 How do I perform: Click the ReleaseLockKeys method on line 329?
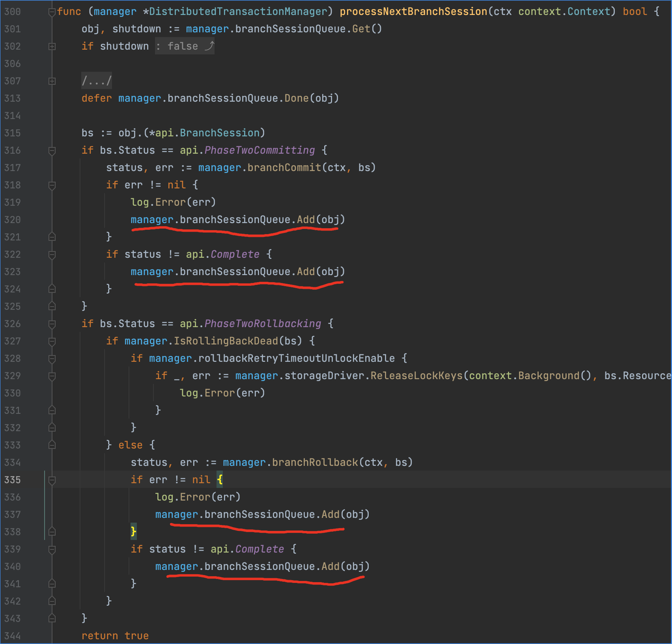[x=416, y=376]
